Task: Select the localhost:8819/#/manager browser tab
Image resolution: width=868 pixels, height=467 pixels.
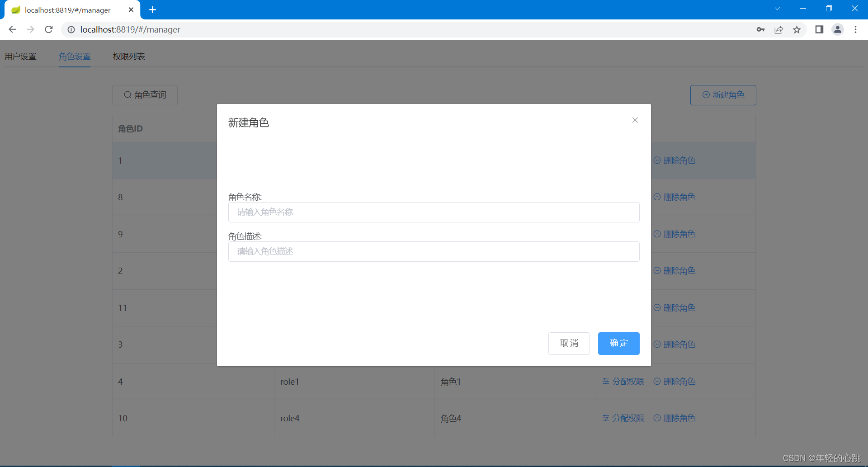Action: tap(72, 10)
